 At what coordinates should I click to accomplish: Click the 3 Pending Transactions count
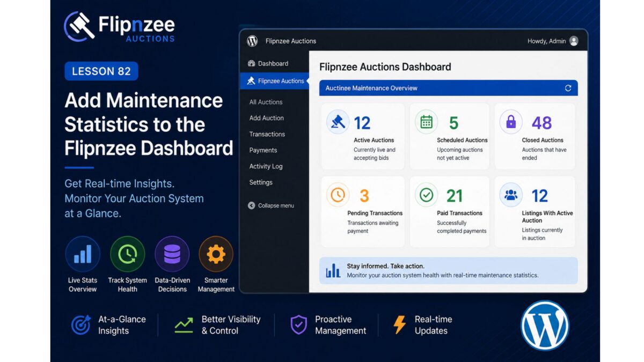click(364, 196)
